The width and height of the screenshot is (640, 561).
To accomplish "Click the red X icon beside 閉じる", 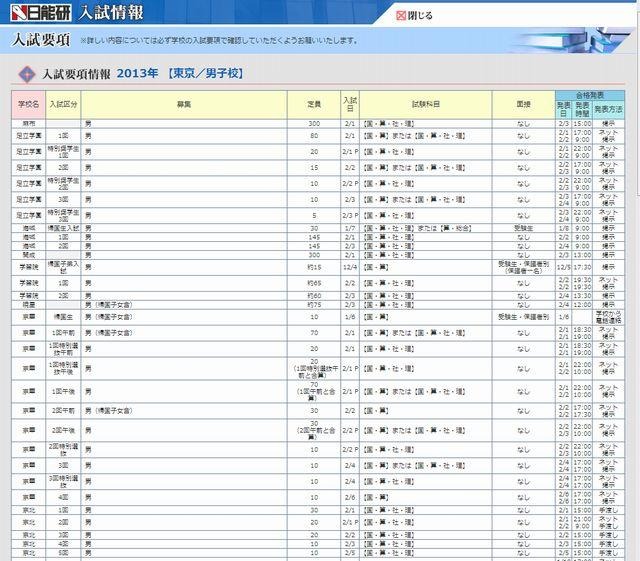I will (401, 16).
